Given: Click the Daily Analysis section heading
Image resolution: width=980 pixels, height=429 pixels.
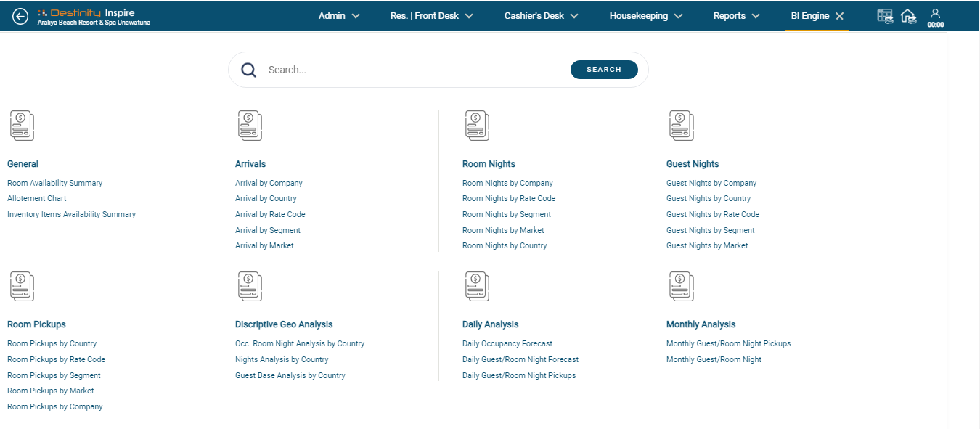Looking at the screenshot, I should tap(491, 324).
